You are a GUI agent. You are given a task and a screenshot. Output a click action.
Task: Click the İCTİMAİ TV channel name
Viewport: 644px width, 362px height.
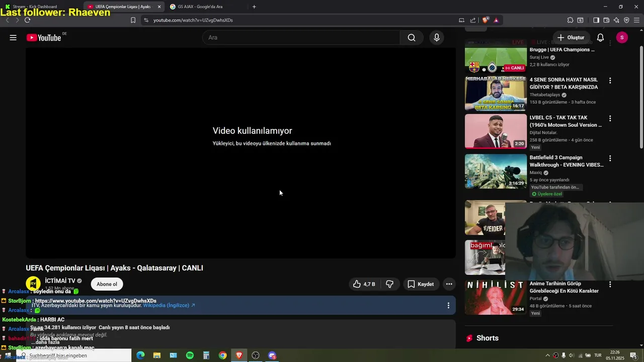pos(60,281)
